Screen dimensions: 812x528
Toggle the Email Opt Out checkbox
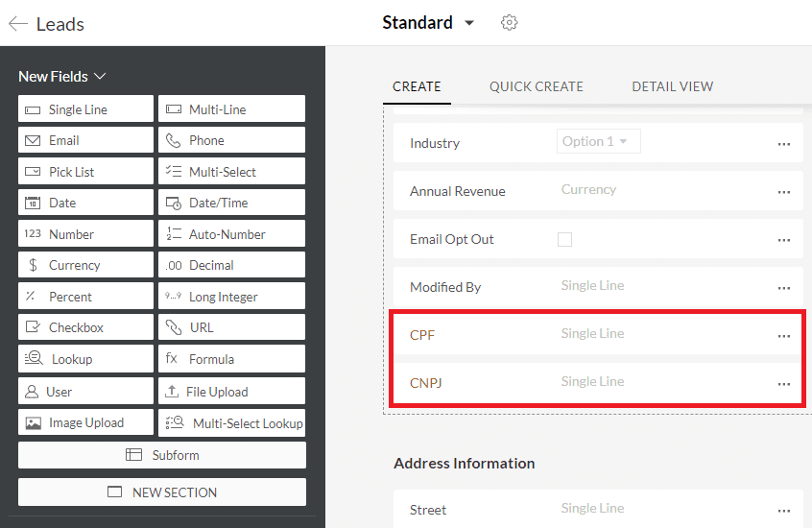[x=565, y=239]
